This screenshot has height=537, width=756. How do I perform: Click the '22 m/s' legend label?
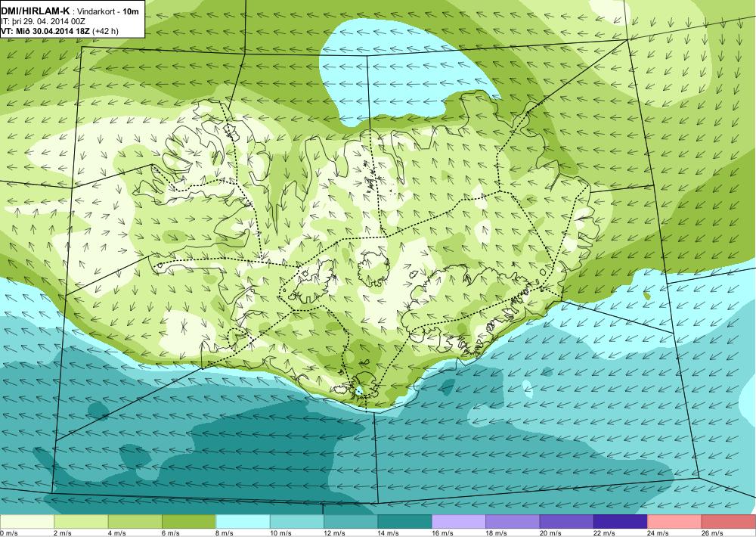click(605, 533)
